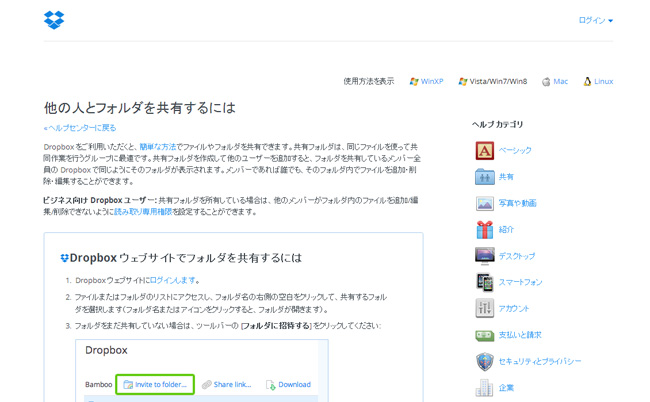This screenshot has width=650, height=402.
Task: Select the Linux instructions tab
Action: [x=598, y=82]
